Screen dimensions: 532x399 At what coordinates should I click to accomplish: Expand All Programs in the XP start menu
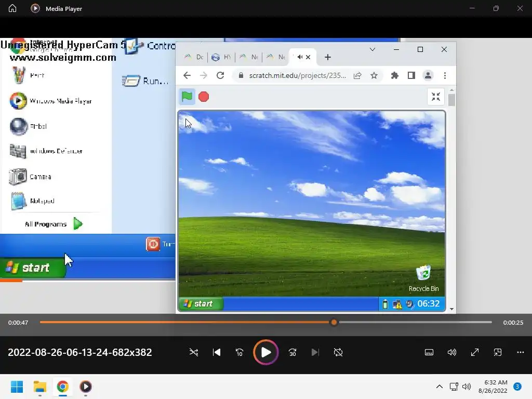pos(54,224)
